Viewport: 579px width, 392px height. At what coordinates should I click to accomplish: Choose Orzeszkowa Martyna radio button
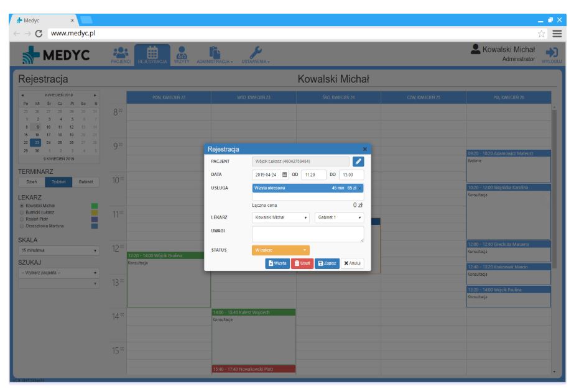pos(23,225)
